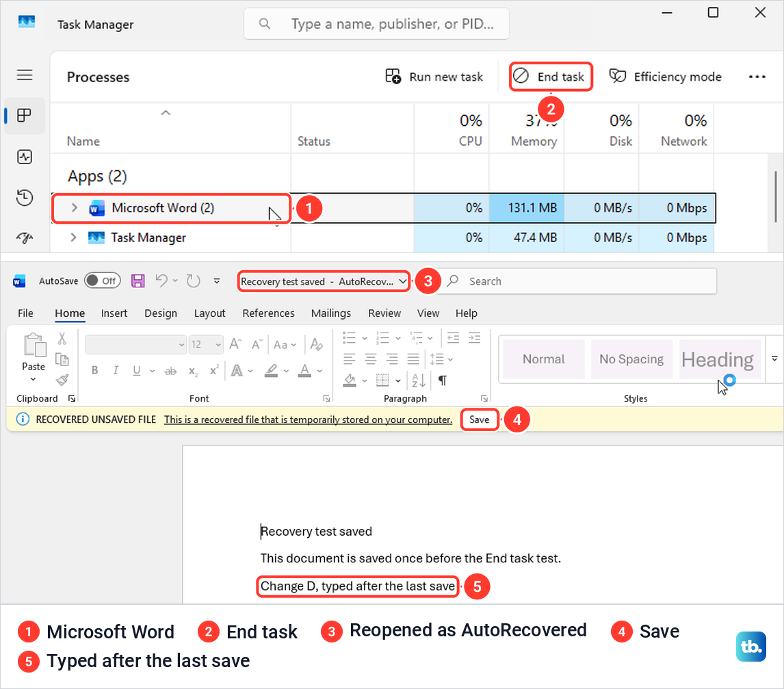Viewport: 784px width, 689px height.
Task: Click Save in the recovered file bar
Action: click(479, 419)
